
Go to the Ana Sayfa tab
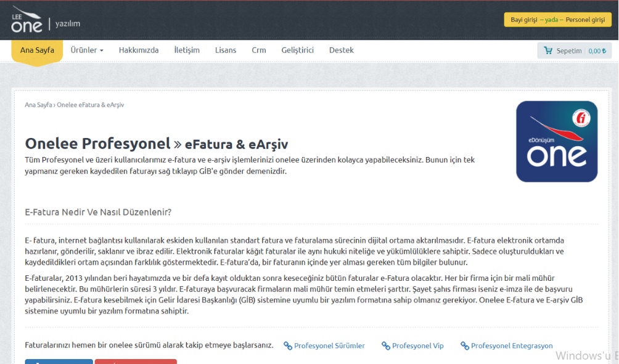coord(37,51)
